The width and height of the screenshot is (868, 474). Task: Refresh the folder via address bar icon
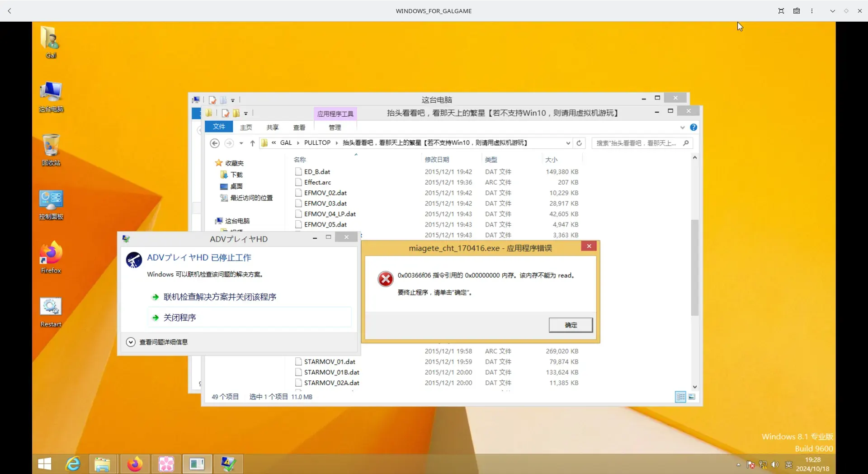(579, 143)
